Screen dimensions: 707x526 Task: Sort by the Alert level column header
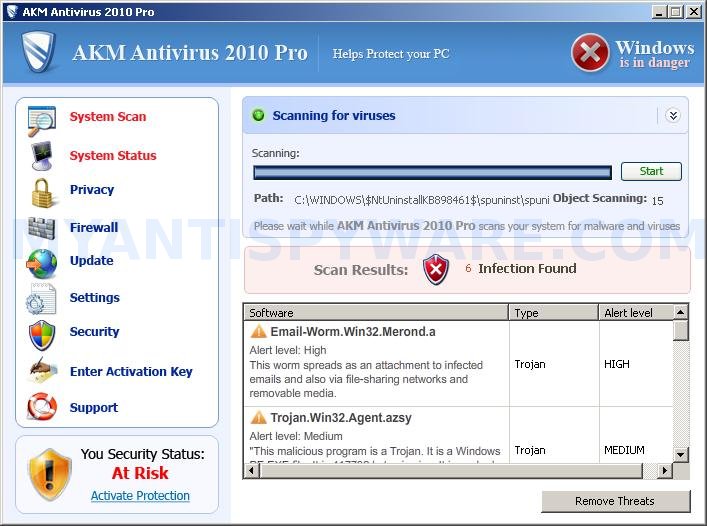pyautogui.click(x=636, y=312)
